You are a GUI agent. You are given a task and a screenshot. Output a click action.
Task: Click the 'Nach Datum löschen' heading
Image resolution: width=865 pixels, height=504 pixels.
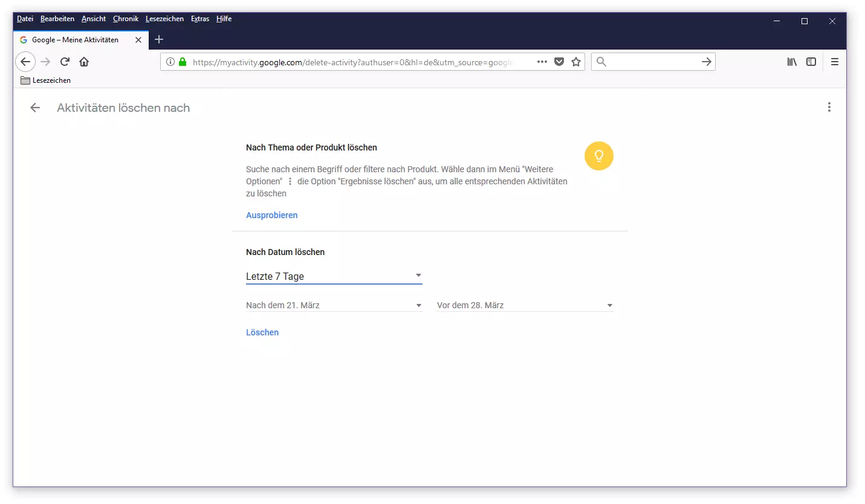285,252
